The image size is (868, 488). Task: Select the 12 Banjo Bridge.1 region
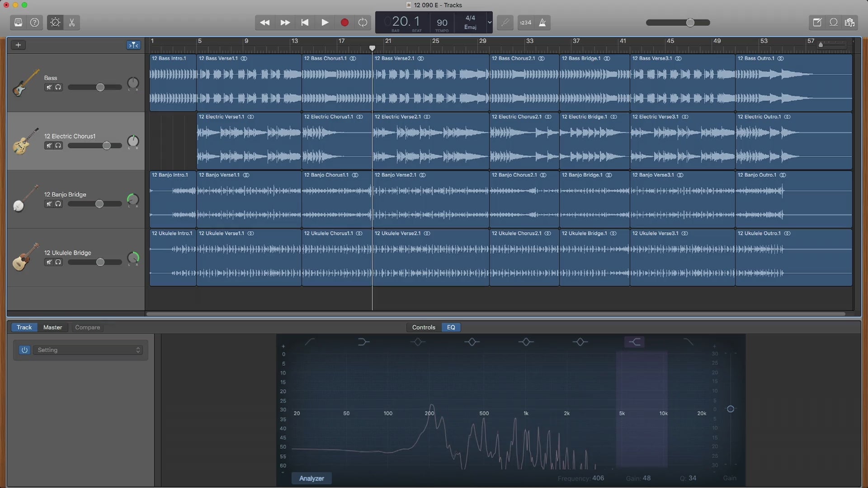[594, 199]
